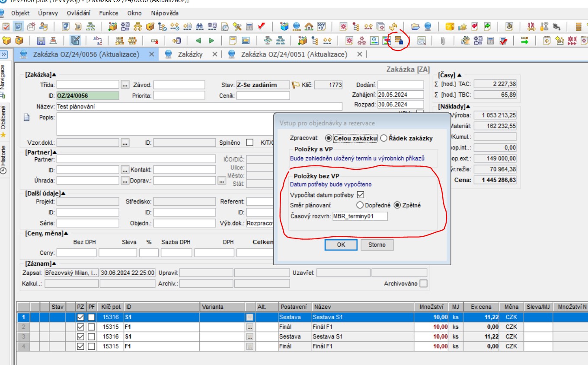Click the stamp icon next to save

point(53,41)
